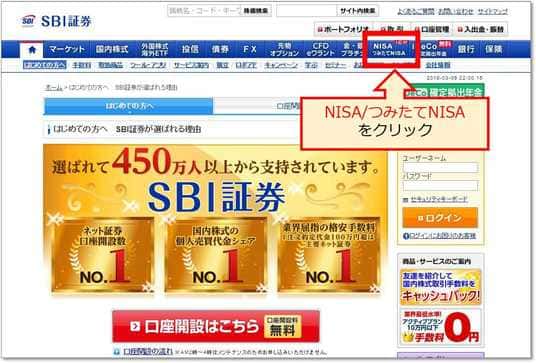Click the サイト内検索 button

point(358,11)
